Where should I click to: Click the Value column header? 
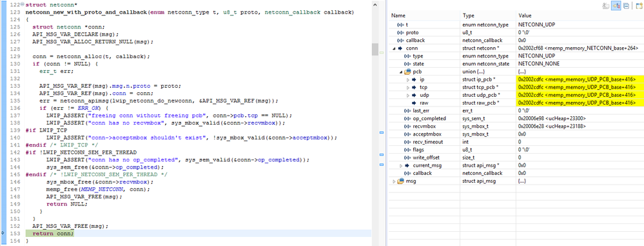(580, 15)
